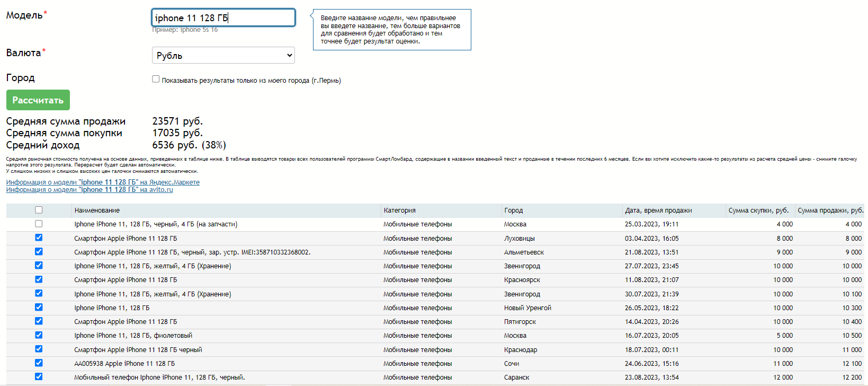
Task: Uncheck the фиолетовый iPhone row checkbox
Action: pos(39,335)
